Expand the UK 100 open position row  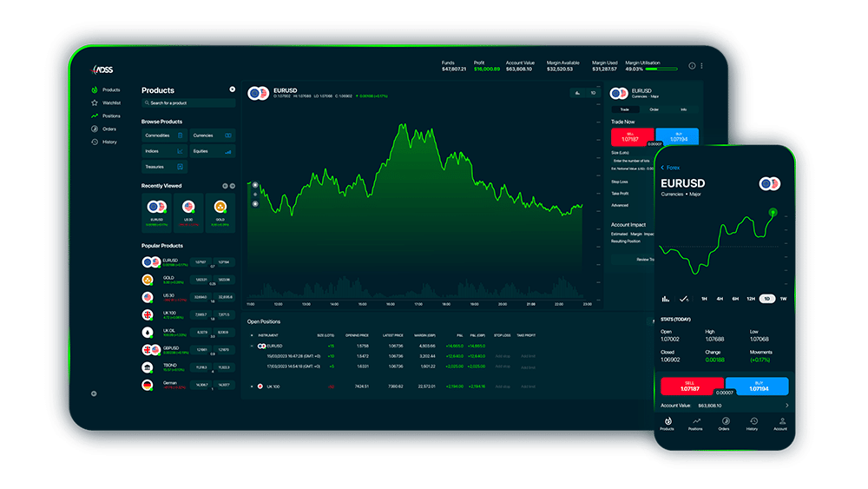coord(253,386)
